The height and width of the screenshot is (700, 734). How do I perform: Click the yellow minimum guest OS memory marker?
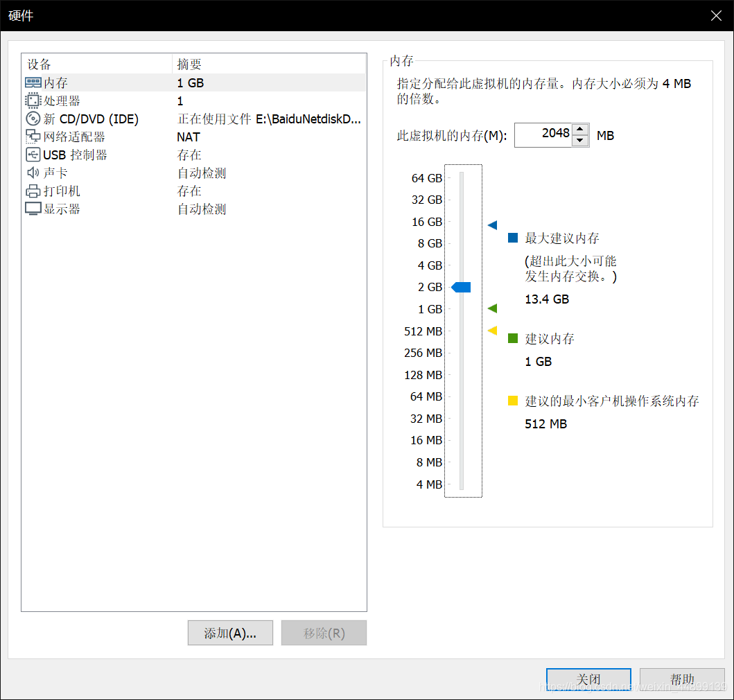point(492,331)
